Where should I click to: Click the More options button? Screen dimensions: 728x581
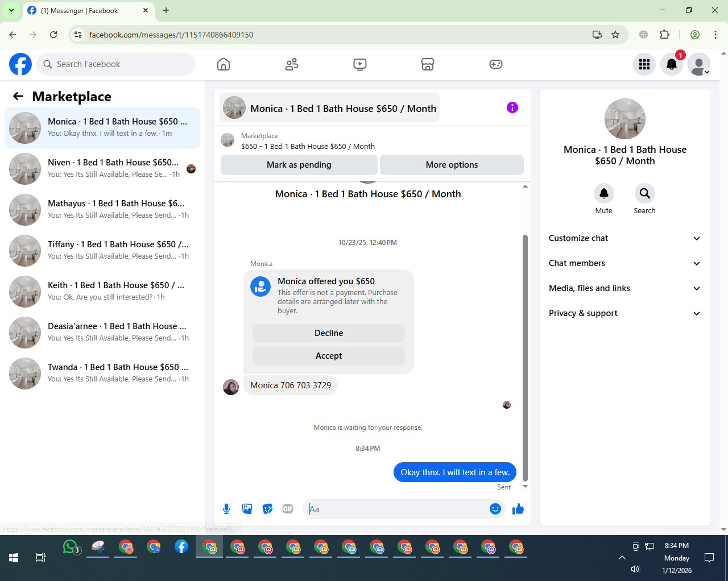point(452,165)
